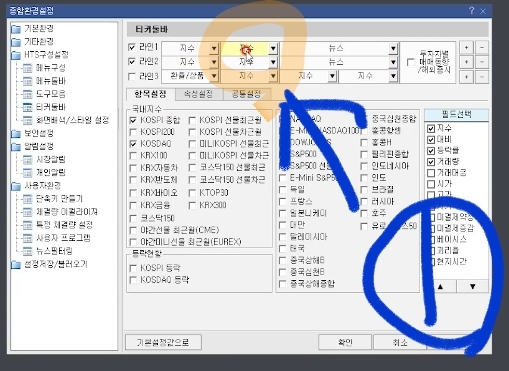This screenshot has height=371, width=509.
Task: Click the folder icon beside 기타환경
Action: click(x=16, y=42)
